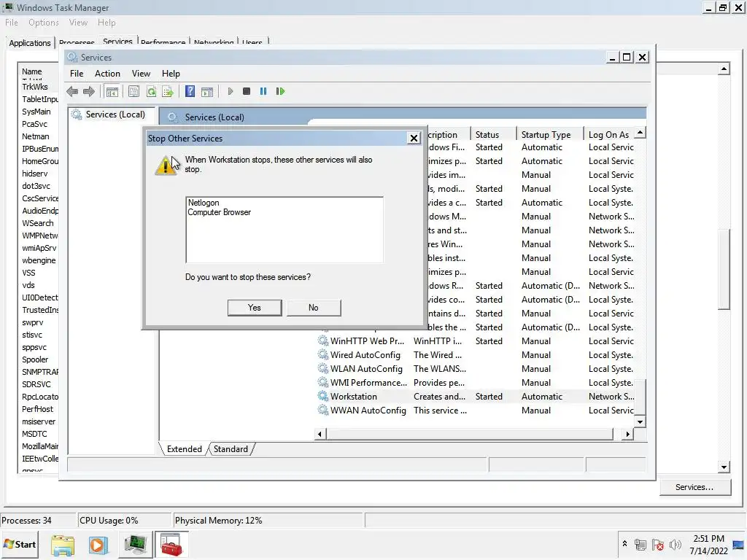Click gear icon beside WWAN AutoConfig
Screen dimensions: 747x560
click(323, 410)
